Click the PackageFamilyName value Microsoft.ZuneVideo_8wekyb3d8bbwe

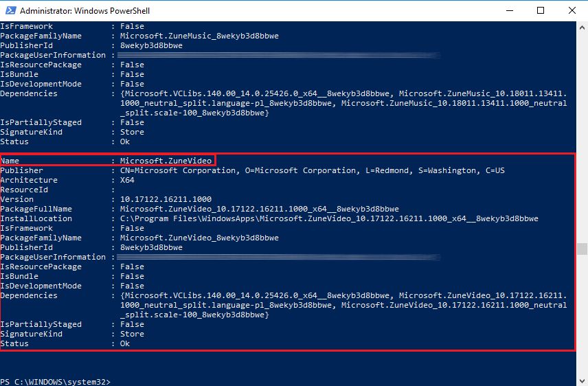coord(199,238)
